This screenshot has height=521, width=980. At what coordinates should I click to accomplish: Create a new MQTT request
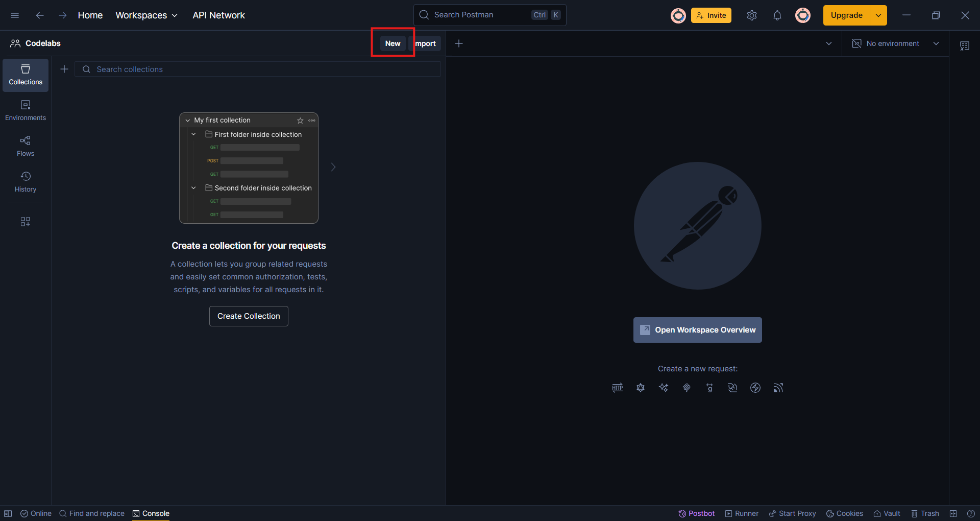778,388
